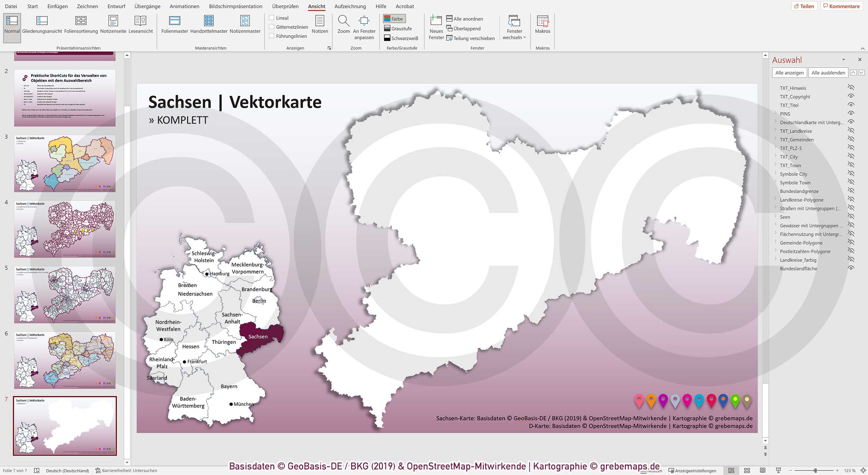Enable the Lineal checkbox
The image size is (868, 475).
pos(271,17)
